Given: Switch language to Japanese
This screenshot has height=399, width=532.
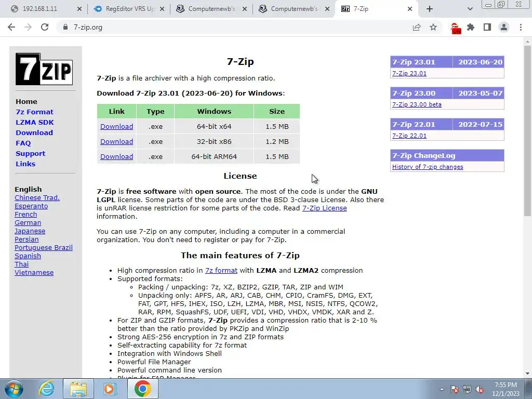Looking at the screenshot, I should [x=30, y=231].
